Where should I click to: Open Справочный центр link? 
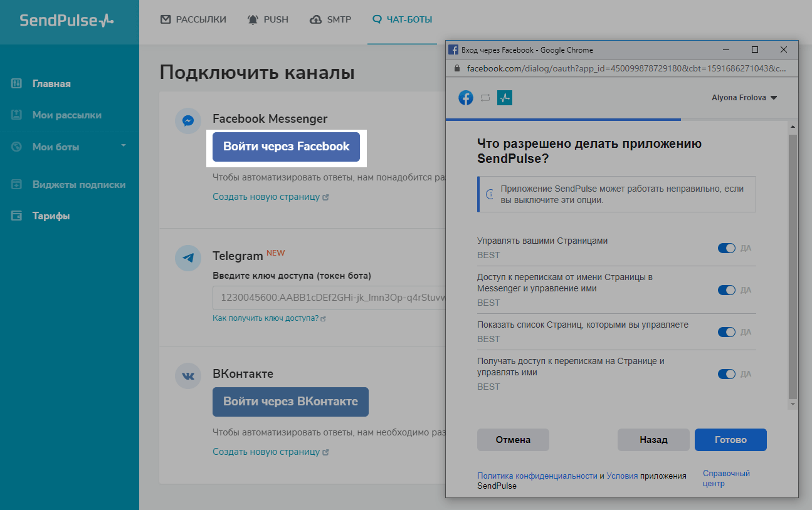point(726,479)
